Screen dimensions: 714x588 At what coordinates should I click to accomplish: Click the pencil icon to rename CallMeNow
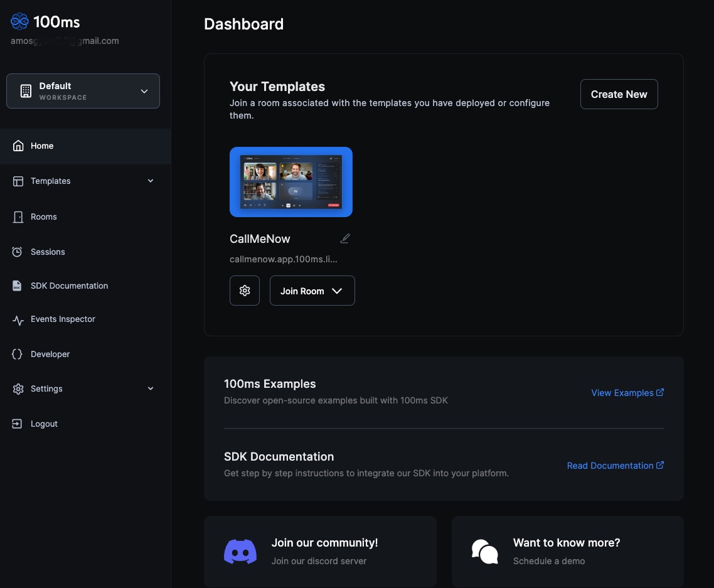pyautogui.click(x=344, y=238)
